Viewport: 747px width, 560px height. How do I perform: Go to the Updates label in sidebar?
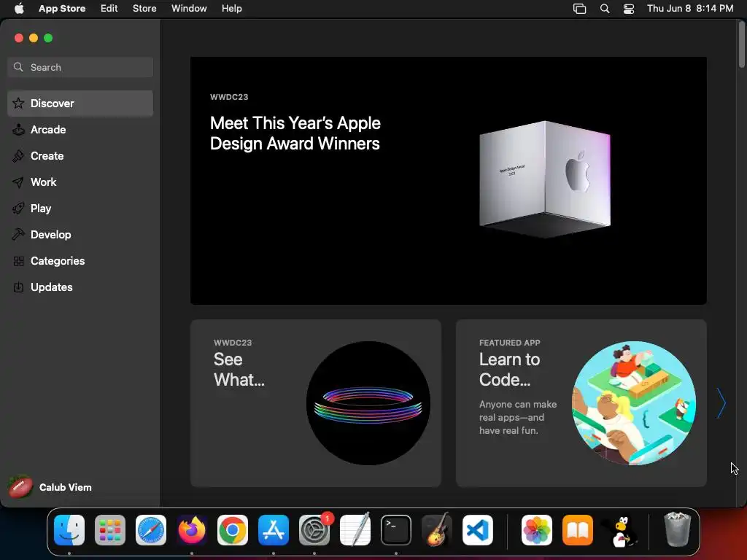point(52,287)
